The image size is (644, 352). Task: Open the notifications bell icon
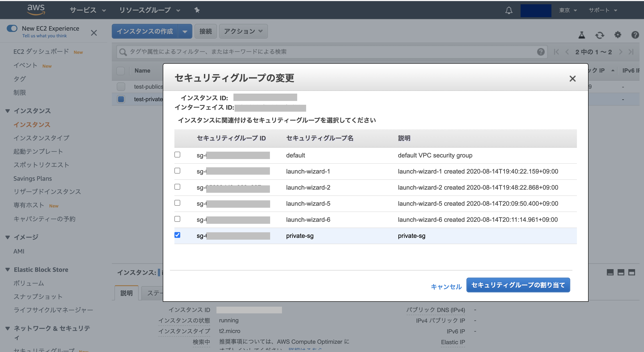pyautogui.click(x=509, y=10)
